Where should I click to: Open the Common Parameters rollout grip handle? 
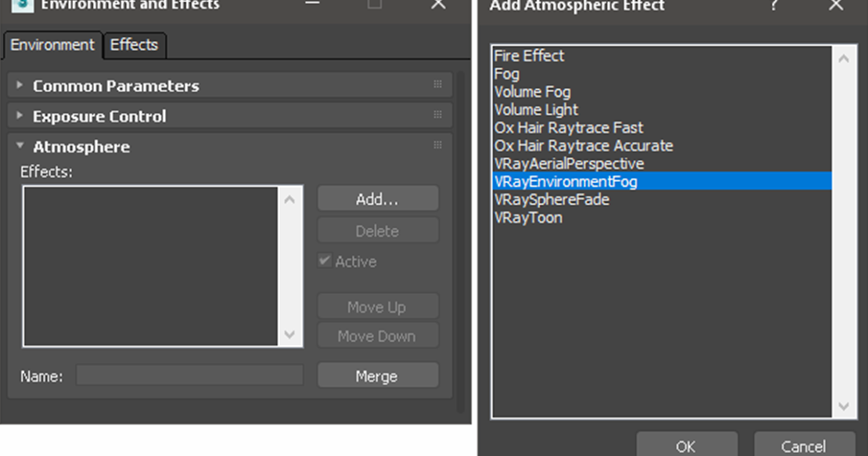(x=438, y=85)
